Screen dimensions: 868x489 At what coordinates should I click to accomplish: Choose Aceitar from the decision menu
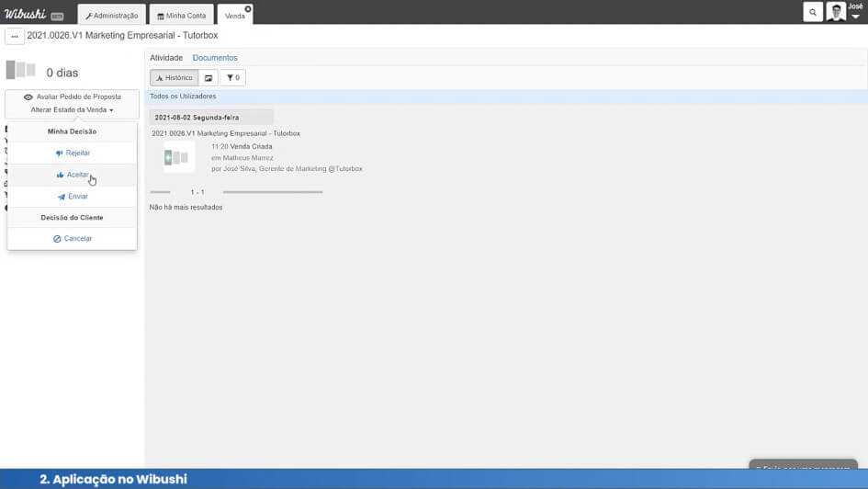coord(73,175)
